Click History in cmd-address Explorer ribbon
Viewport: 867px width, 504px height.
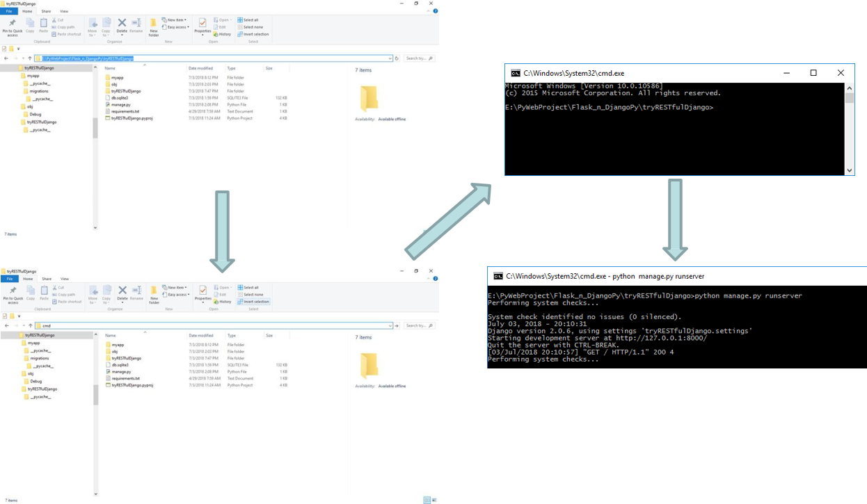pos(223,302)
